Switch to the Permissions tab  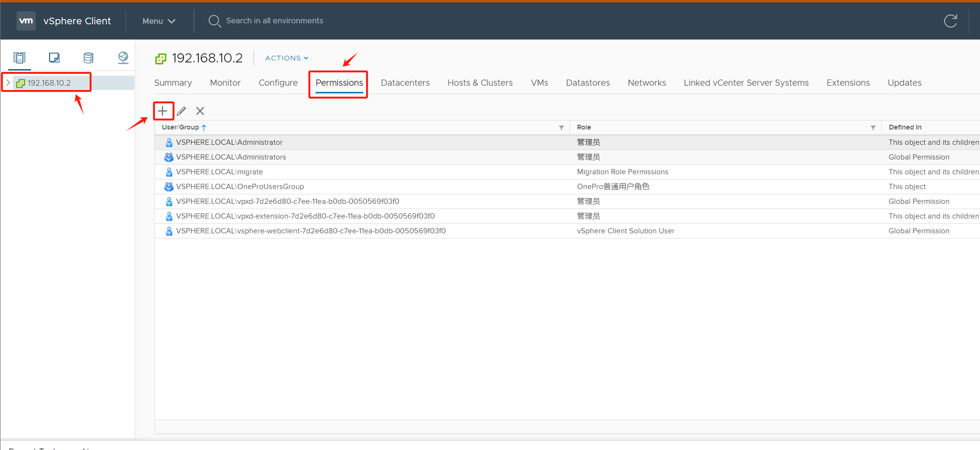point(339,83)
